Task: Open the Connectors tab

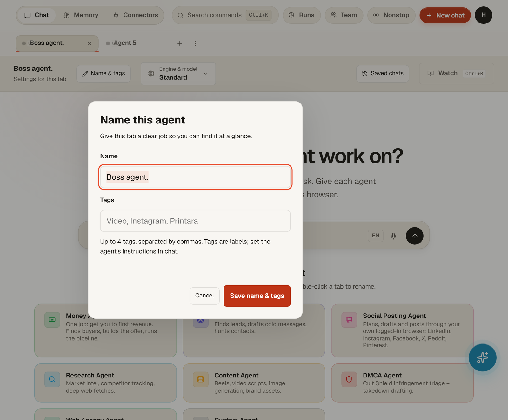Action: pos(136,15)
